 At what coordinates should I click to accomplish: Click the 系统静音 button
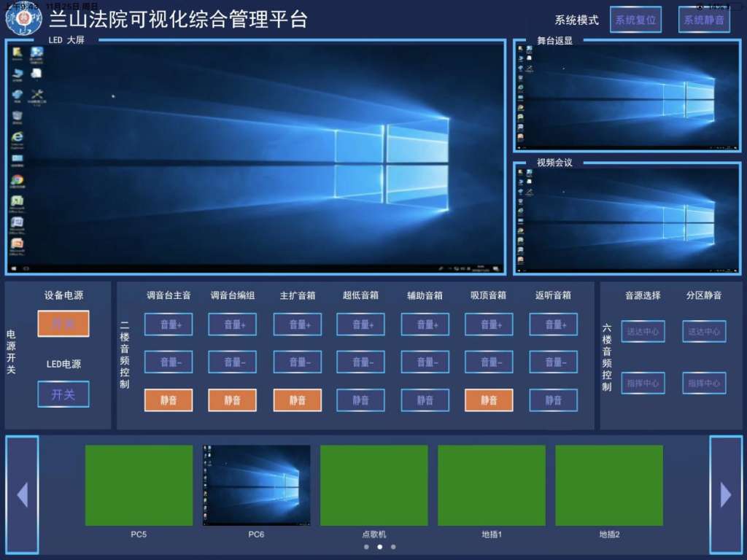click(x=704, y=20)
